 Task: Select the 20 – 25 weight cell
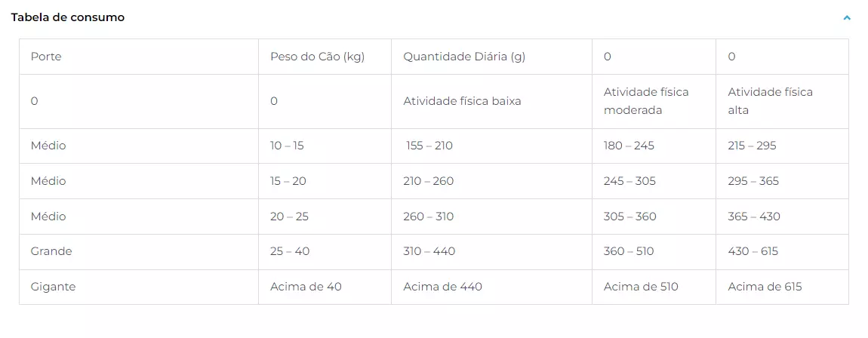(x=325, y=217)
